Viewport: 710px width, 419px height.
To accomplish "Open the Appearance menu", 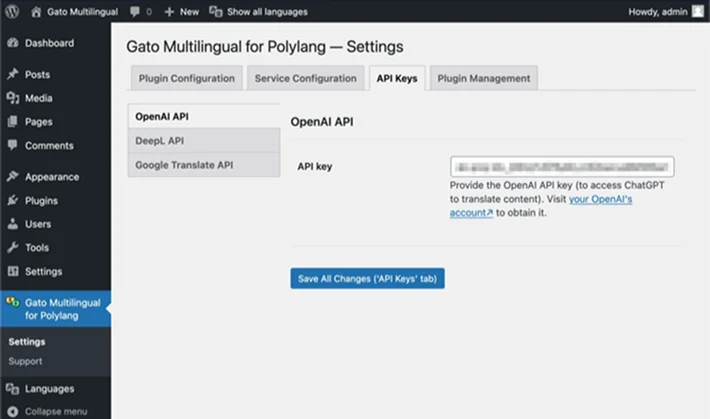I will (52, 177).
